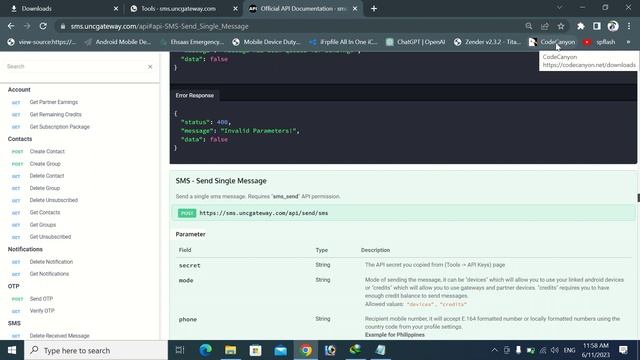The height and width of the screenshot is (360, 640).
Task: Click the sidebar Search field
Action: pos(76,67)
